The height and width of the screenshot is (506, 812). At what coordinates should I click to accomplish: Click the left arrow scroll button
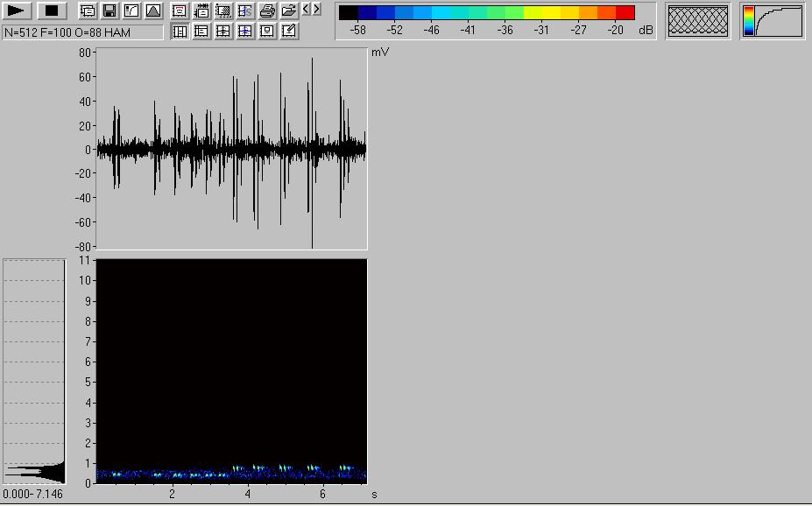point(306,10)
